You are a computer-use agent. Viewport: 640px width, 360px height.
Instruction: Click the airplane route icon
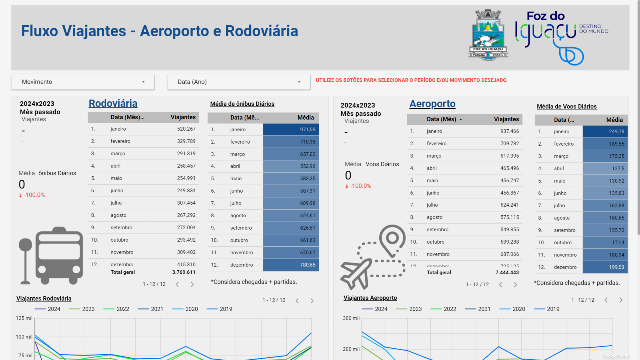(x=373, y=257)
